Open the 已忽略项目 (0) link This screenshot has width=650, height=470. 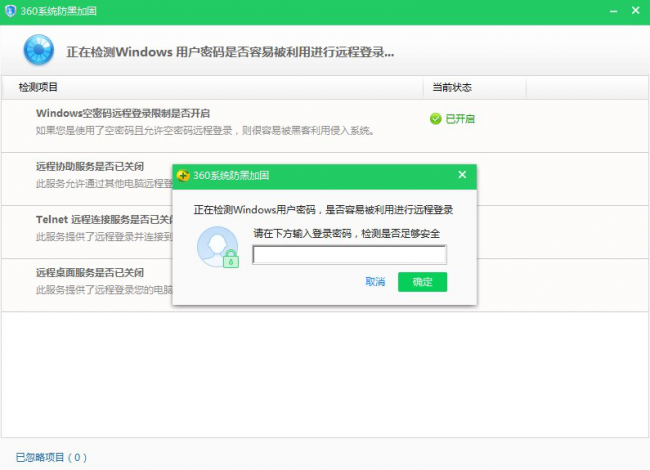[51, 457]
